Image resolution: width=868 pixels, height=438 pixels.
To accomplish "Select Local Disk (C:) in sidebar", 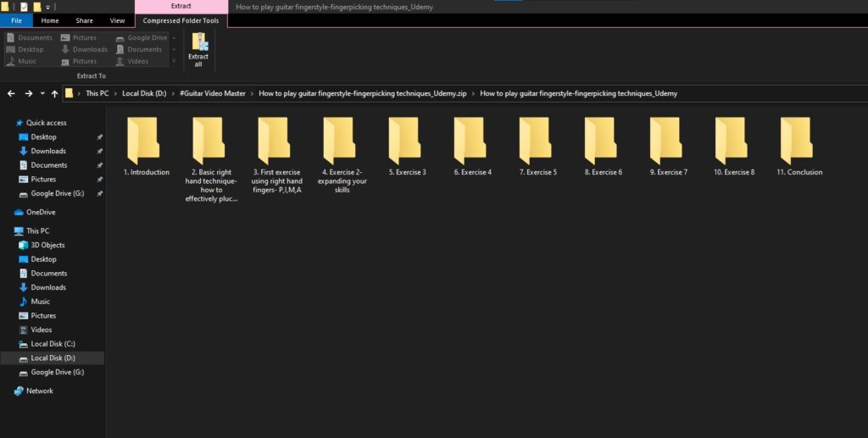I will pyautogui.click(x=53, y=344).
